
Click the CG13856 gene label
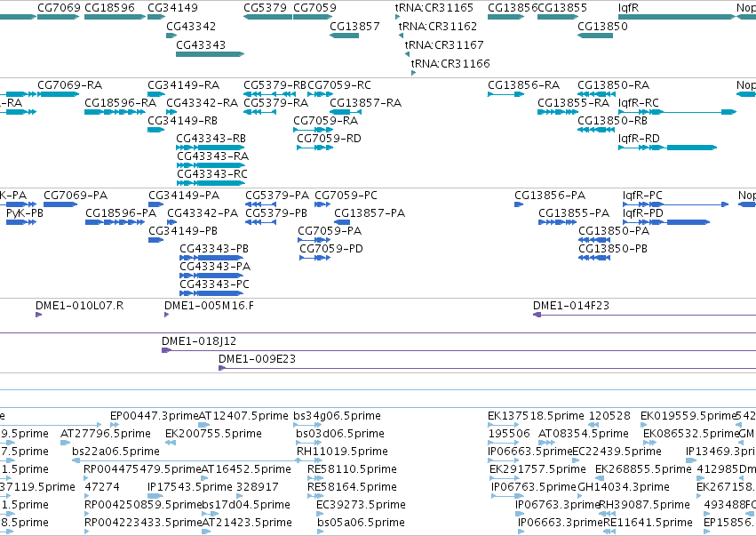[513, 8]
